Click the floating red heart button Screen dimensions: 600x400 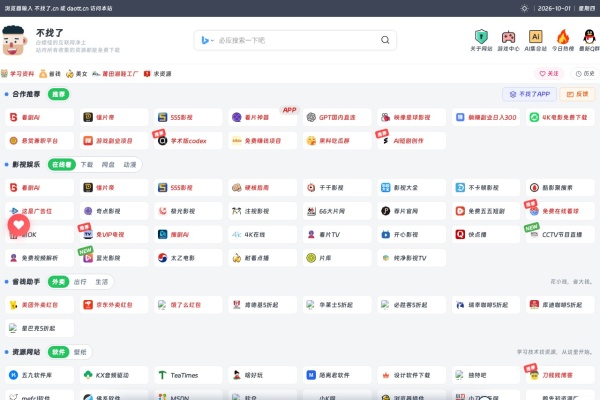pyautogui.click(x=19, y=225)
